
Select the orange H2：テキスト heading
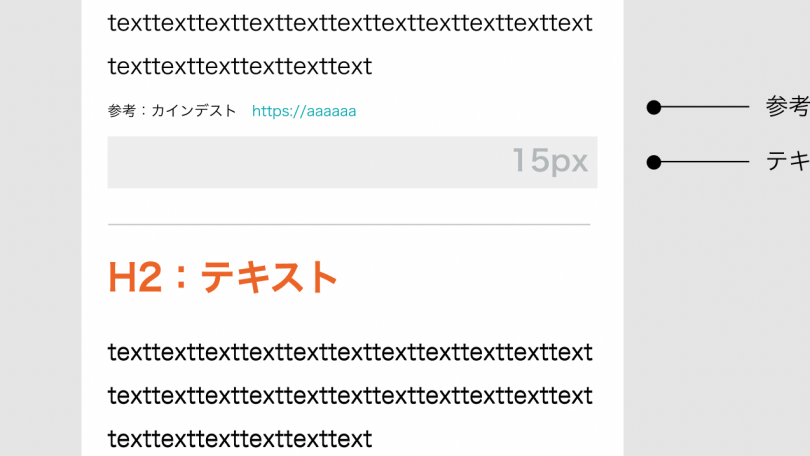coord(223,277)
